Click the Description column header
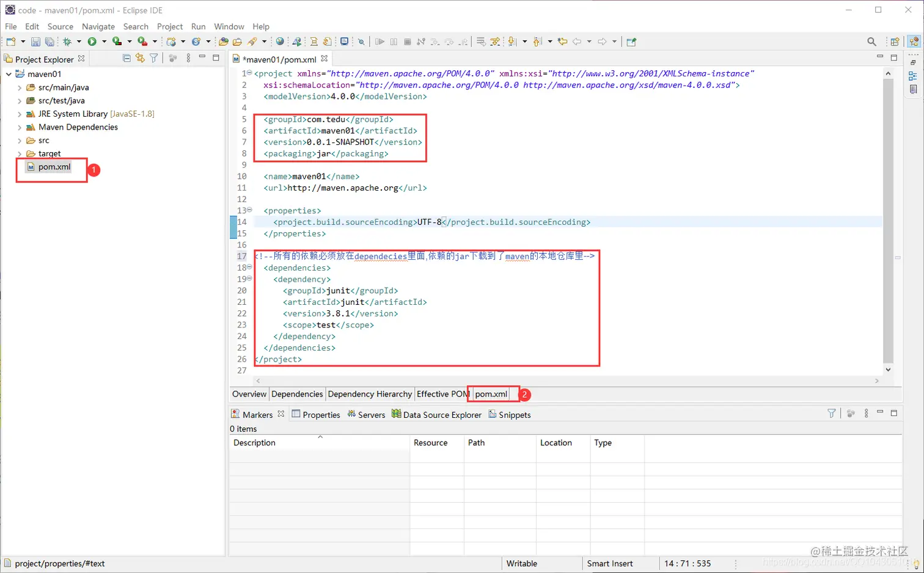 [319, 443]
